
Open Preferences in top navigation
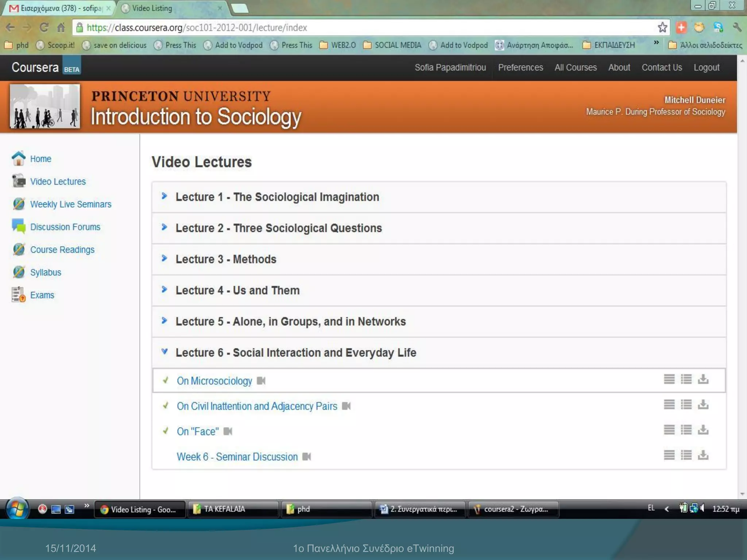[x=520, y=67]
